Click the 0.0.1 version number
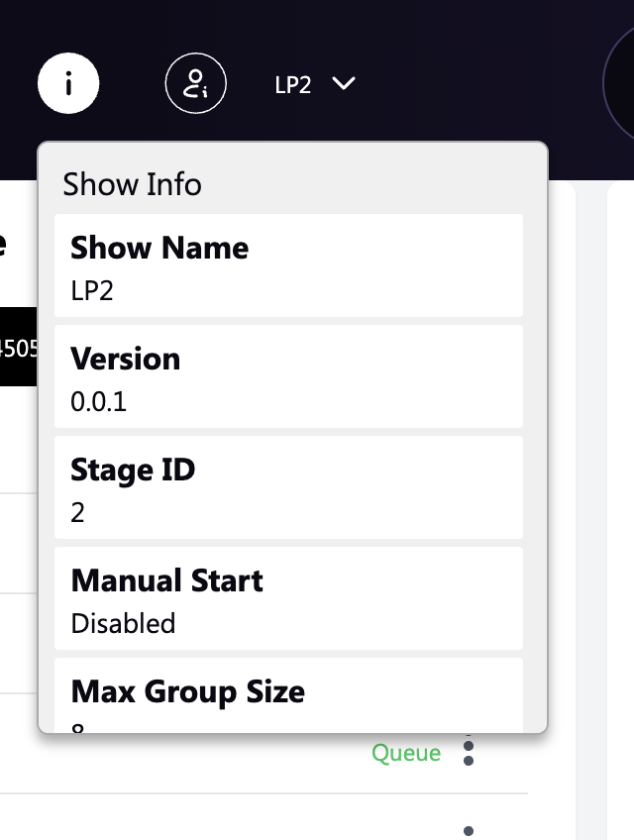This screenshot has height=840, width=634. (x=99, y=401)
